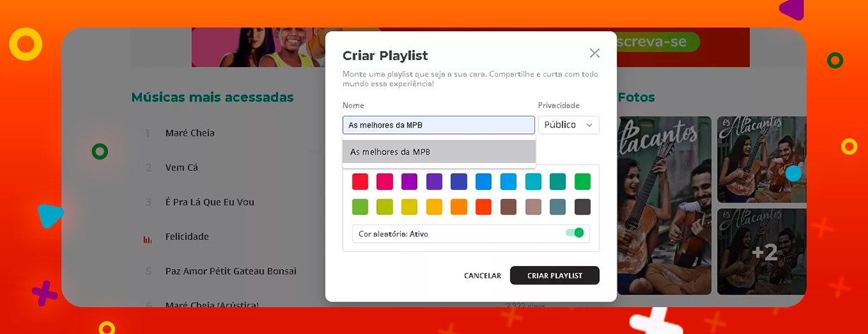Screen dimensions: 868x334
Task: Click the Fotos section heading
Action: point(637,97)
